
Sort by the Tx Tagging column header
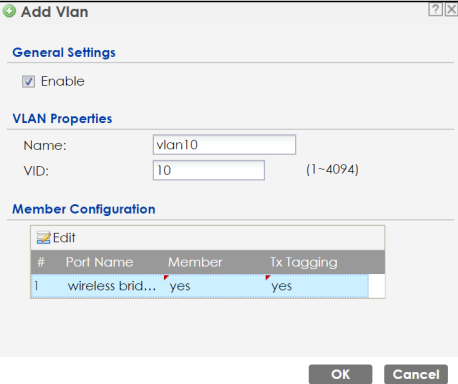[304, 262]
